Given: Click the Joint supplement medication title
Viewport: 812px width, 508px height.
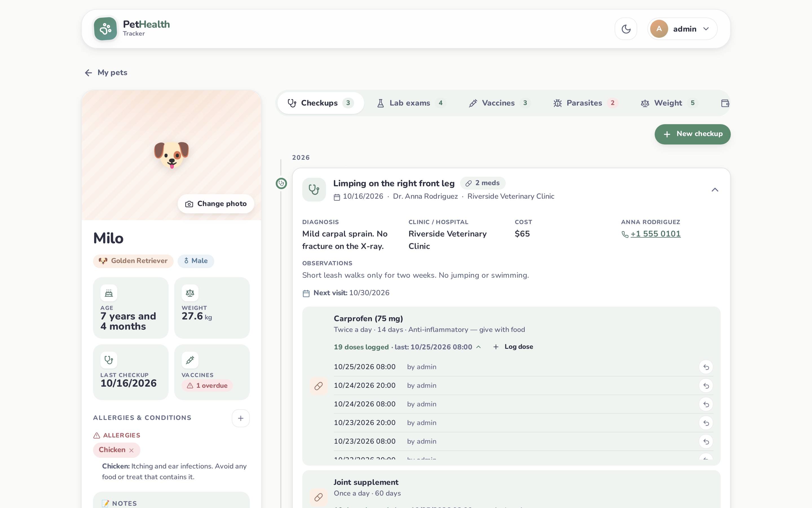Looking at the screenshot, I should [x=366, y=483].
